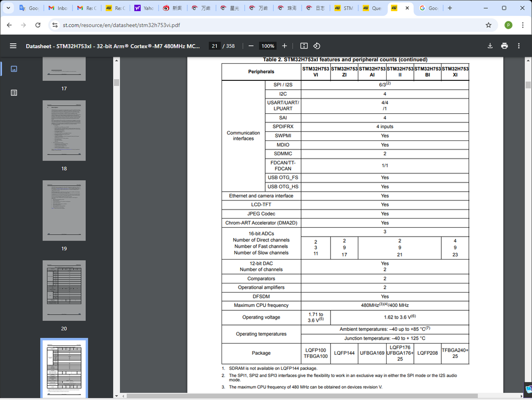
Task: Open the PDF sidebar menu hamburger icon
Action: coord(13,46)
